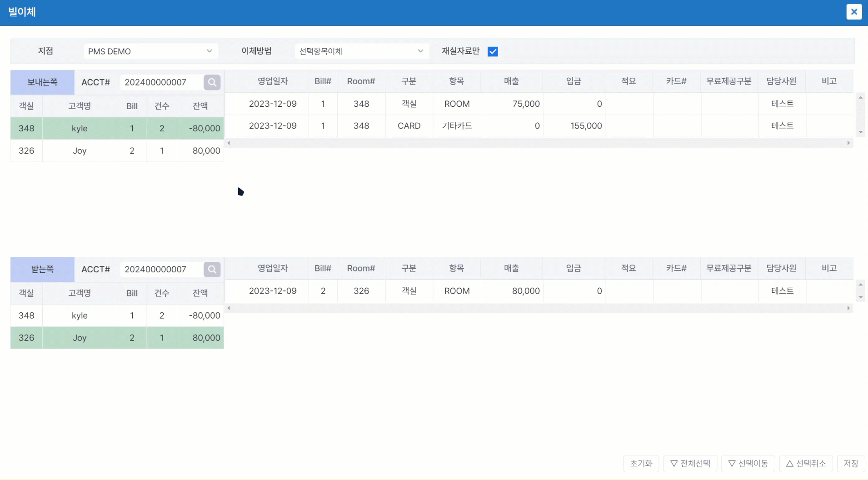Click the ▽ 선택이동 button
Image resolution: width=868 pixels, height=480 pixels.
click(x=748, y=463)
